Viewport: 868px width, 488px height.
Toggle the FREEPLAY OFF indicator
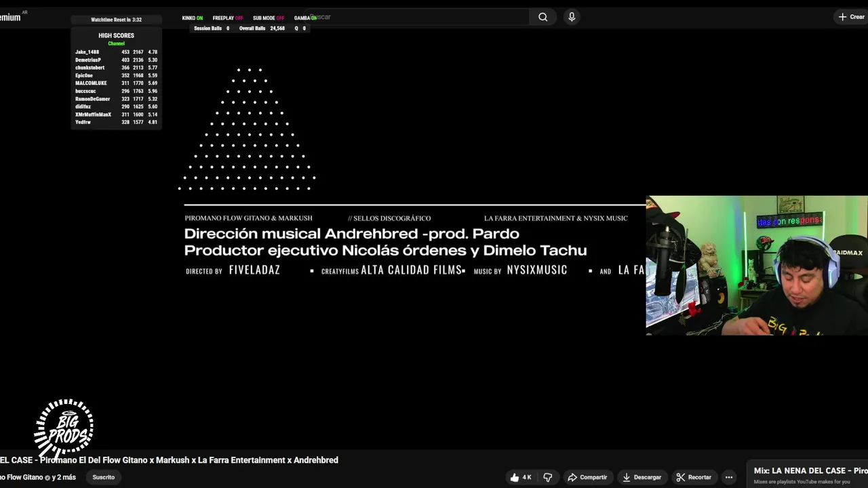tap(227, 18)
